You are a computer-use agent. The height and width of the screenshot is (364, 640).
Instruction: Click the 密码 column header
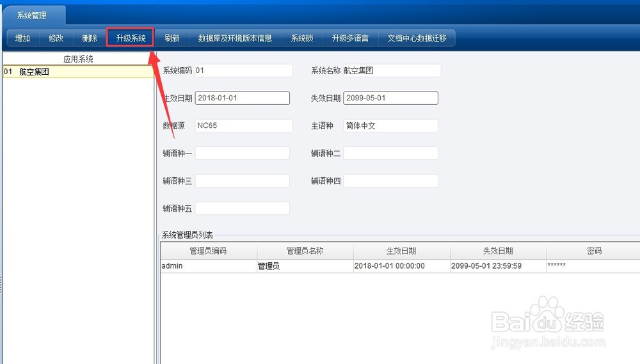[594, 251]
